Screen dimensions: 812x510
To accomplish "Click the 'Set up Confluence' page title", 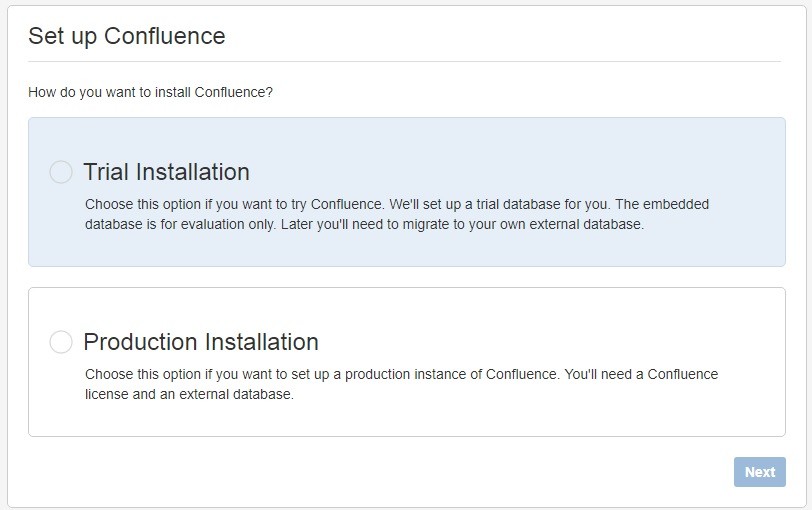I will tap(127, 37).
